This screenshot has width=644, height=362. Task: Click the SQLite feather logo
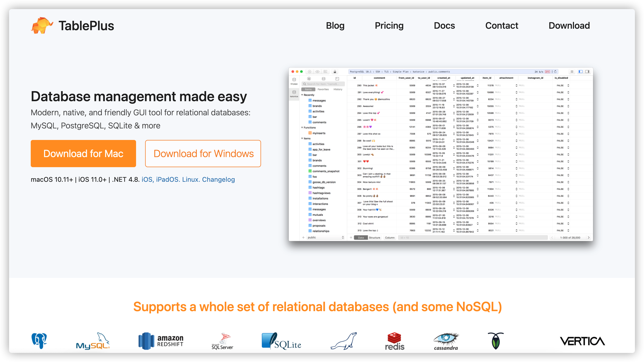[281, 341]
